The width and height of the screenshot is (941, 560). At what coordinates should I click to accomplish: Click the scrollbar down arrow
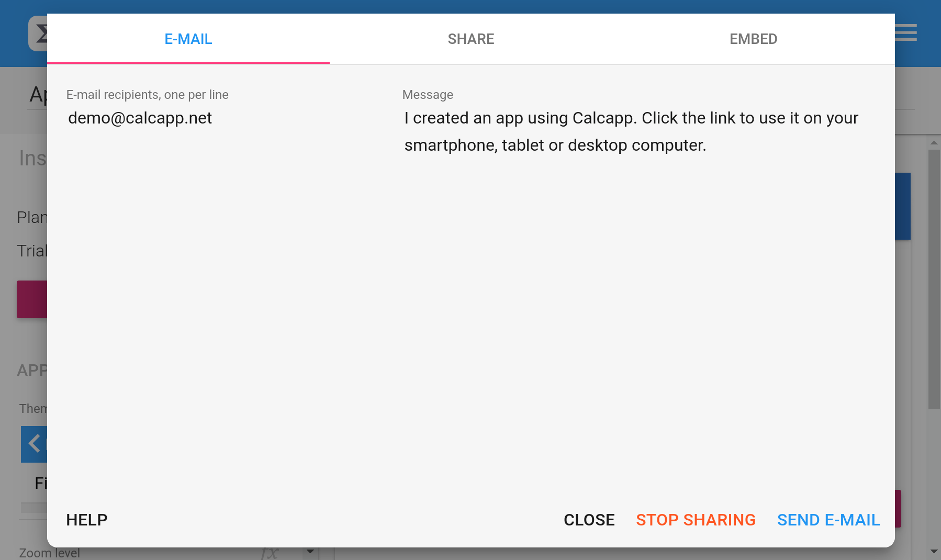point(934,551)
